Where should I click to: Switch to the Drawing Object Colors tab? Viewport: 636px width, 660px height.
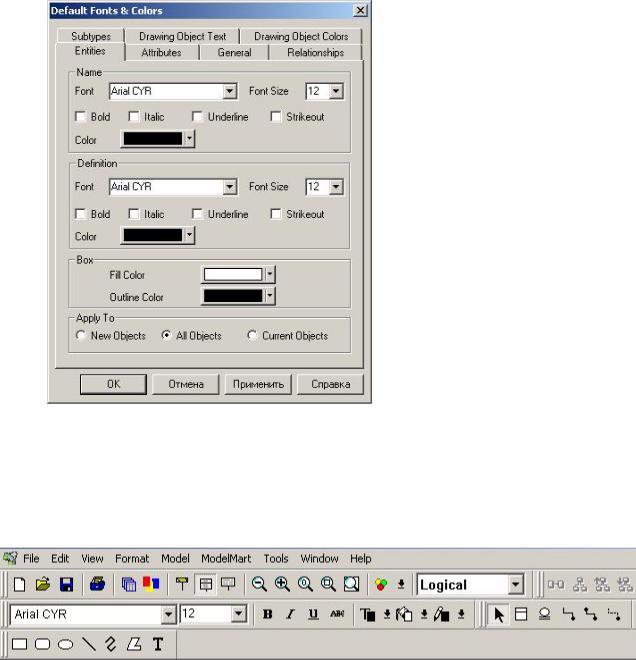pyautogui.click(x=301, y=37)
